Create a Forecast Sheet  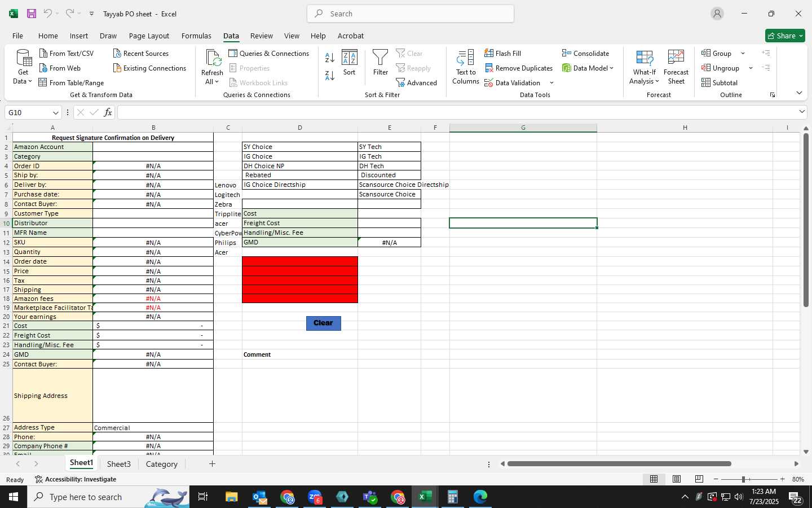click(x=676, y=67)
